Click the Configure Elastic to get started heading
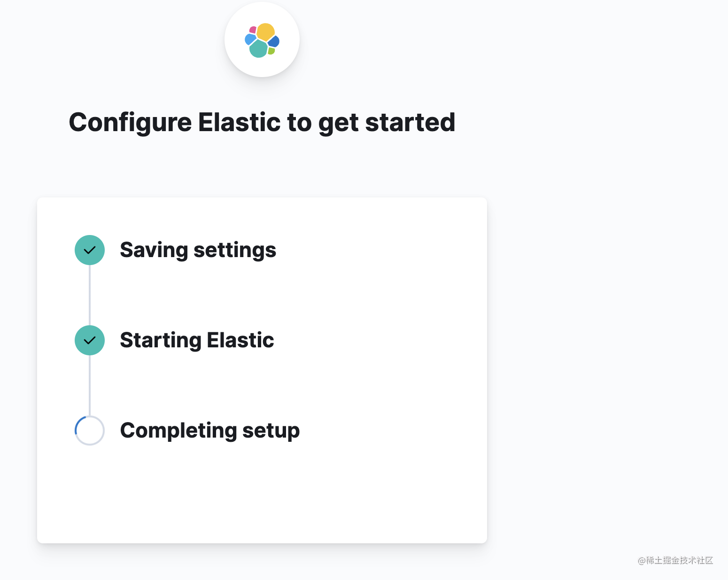This screenshot has height=580, width=728. [262, 123]
